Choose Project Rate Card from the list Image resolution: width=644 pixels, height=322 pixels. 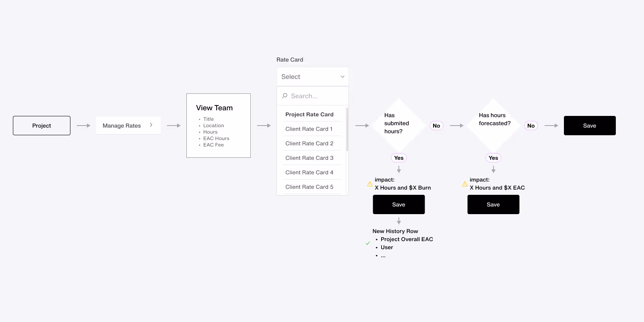pyautogui.click(x=309, y=114)
